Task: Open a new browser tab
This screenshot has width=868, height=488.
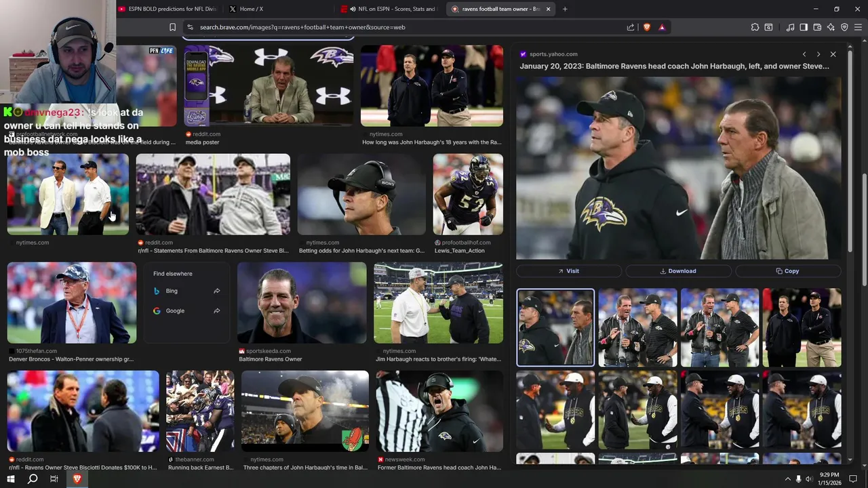Action: click(x=565, y=9)
